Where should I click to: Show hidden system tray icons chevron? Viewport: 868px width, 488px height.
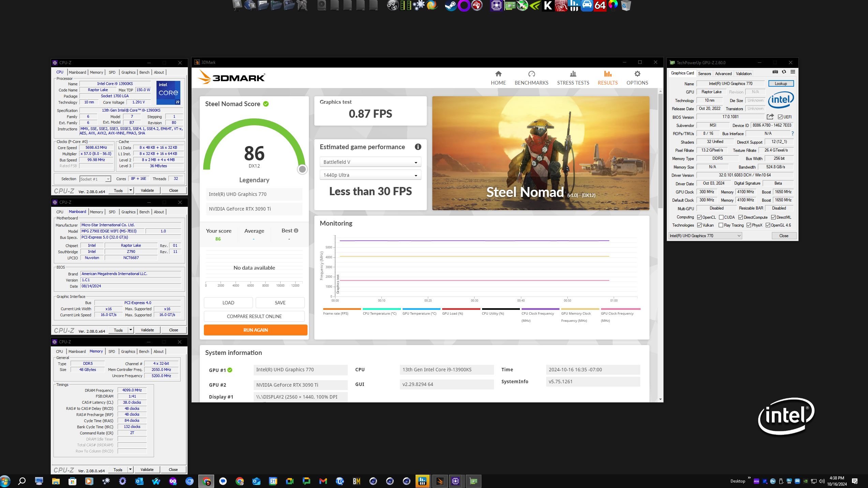749,478
